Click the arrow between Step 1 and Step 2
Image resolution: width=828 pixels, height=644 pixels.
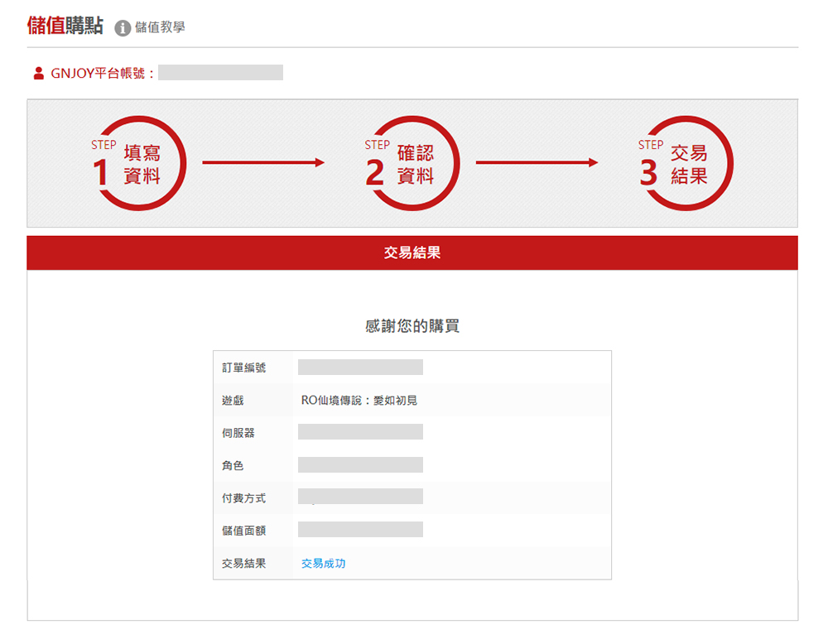click(263, 163)
